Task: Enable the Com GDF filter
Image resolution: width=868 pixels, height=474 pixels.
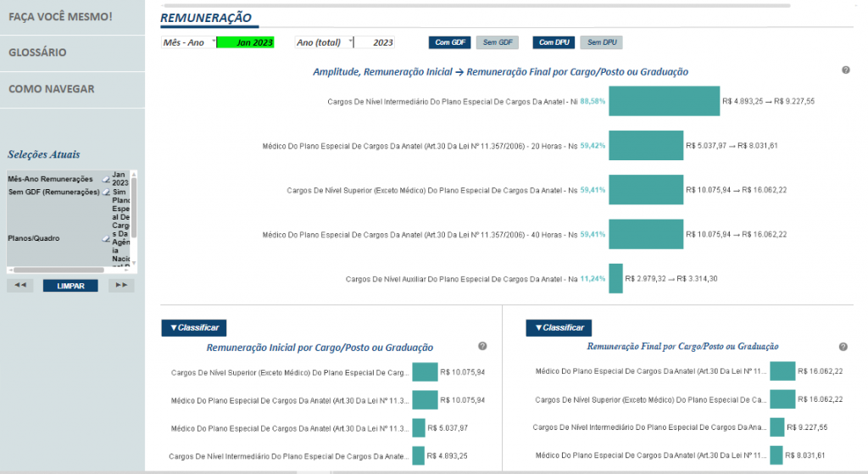Action: [x=449, y=42]
